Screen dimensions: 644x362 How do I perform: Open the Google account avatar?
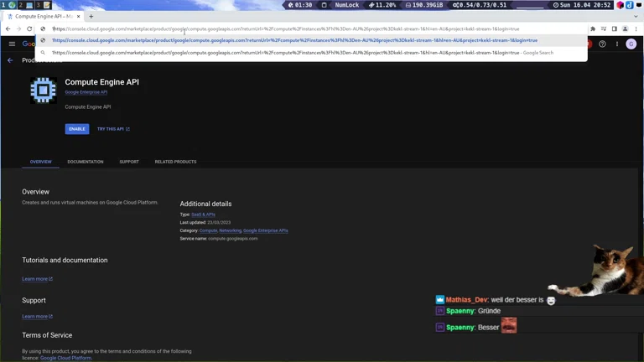coord(631,44)
